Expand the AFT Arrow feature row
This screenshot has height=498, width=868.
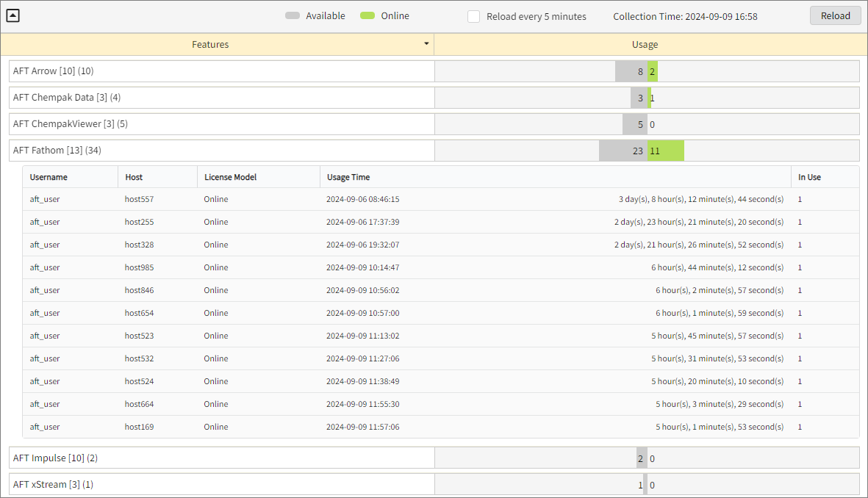click(220, 71)
